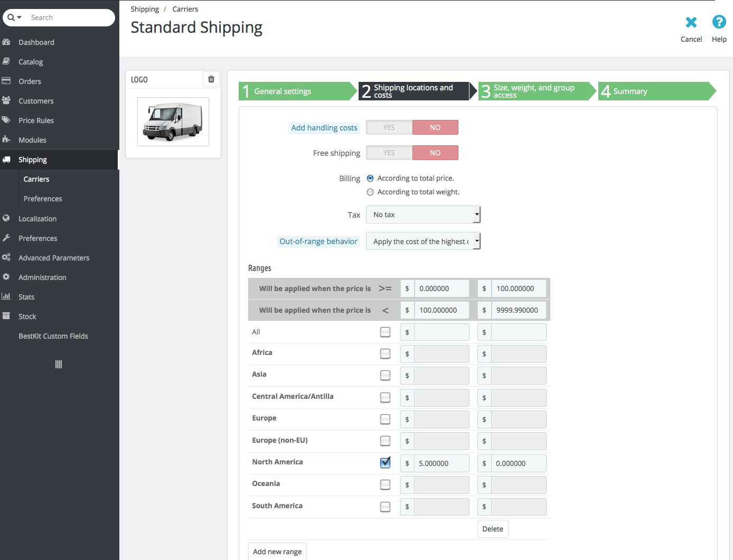Click the North America first range cost field
This screenshot has height=560, width=733.
click(441, 463)
